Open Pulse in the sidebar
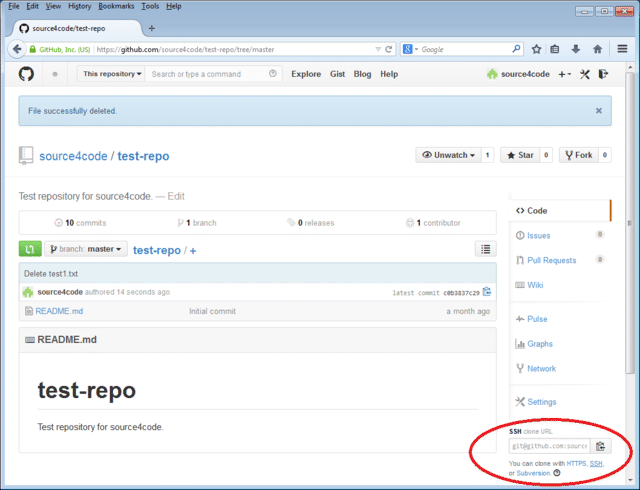 [537, 319]
